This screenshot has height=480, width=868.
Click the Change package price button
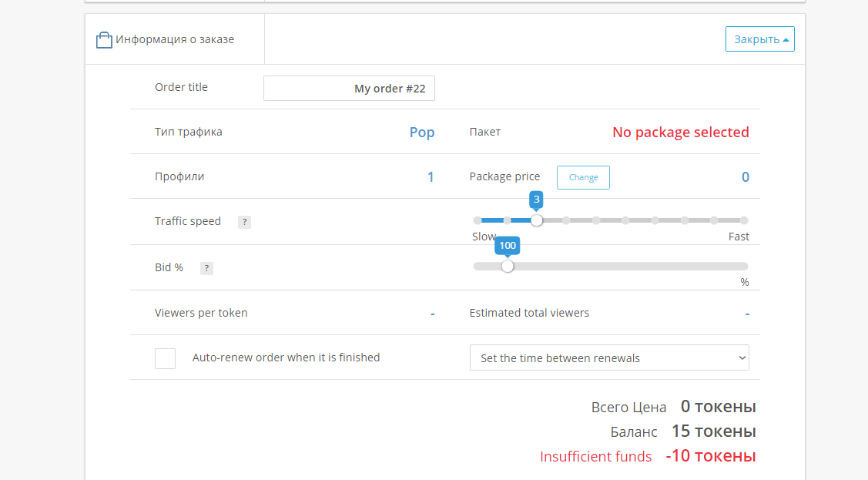(583, 177)
